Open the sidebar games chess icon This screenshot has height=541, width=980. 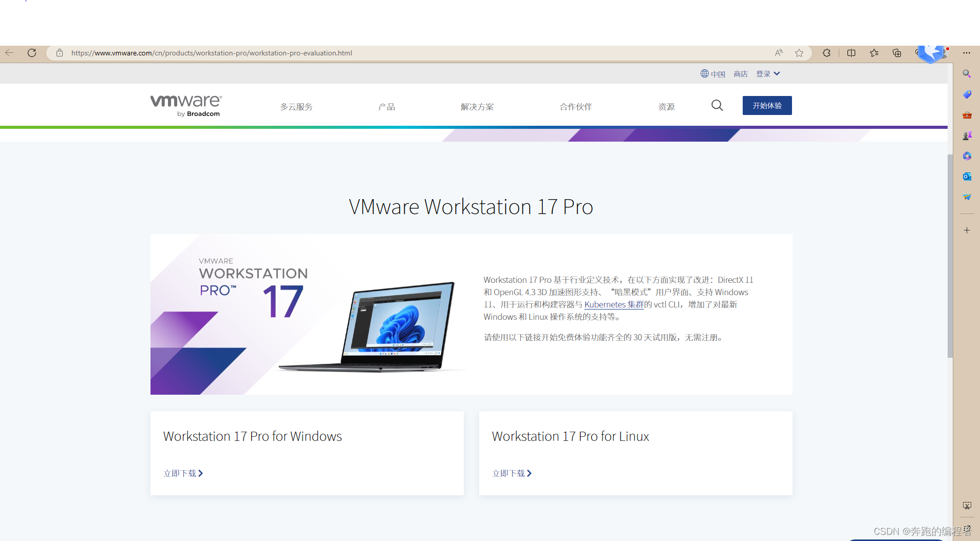click(967, 136)
